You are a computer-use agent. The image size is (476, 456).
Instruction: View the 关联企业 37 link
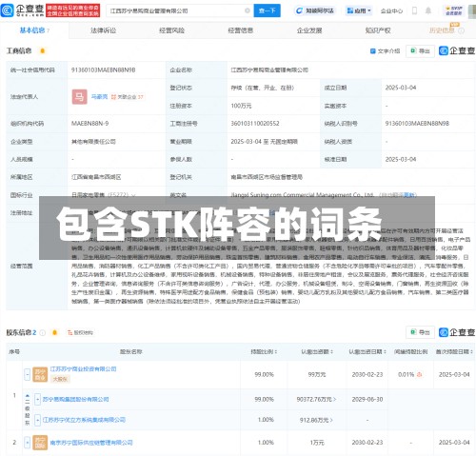click(x=128, y=97)
